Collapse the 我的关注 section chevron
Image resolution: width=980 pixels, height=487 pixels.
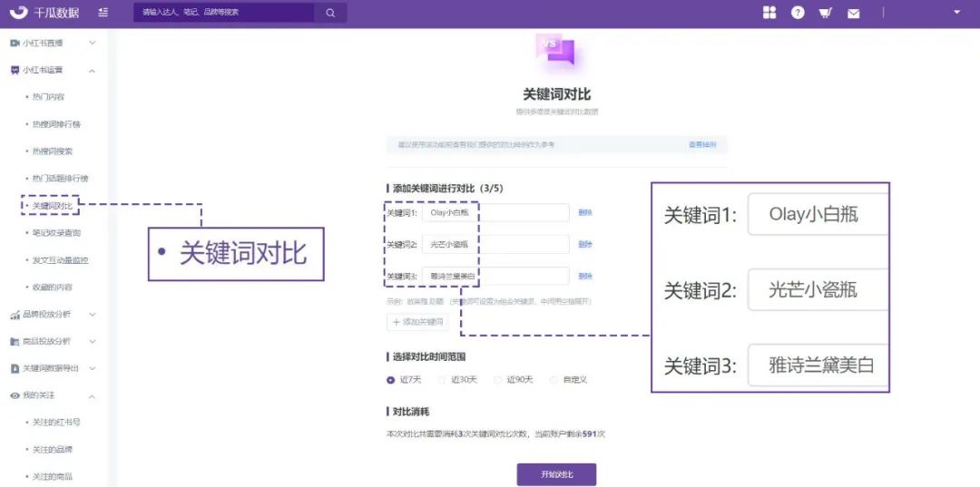click(x=92, y=395)
